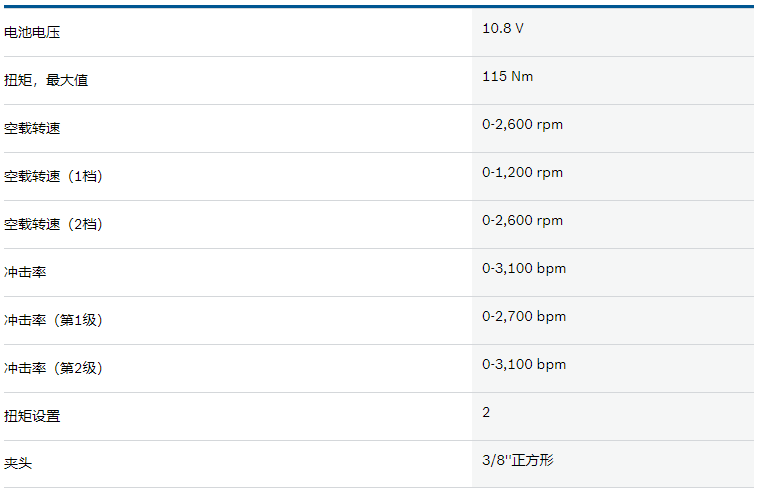Select 0-3,100 bpm in first 冲击率 row
The image size is (760, 495).
tap(524, 268)
